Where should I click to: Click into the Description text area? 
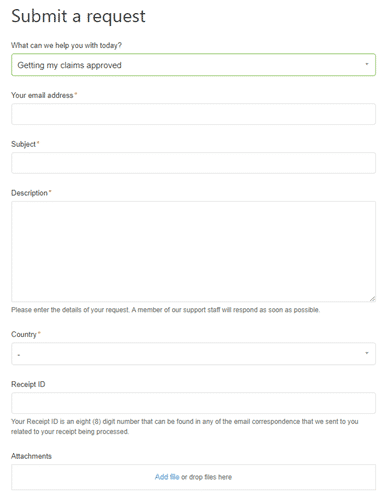click(193, 252)
